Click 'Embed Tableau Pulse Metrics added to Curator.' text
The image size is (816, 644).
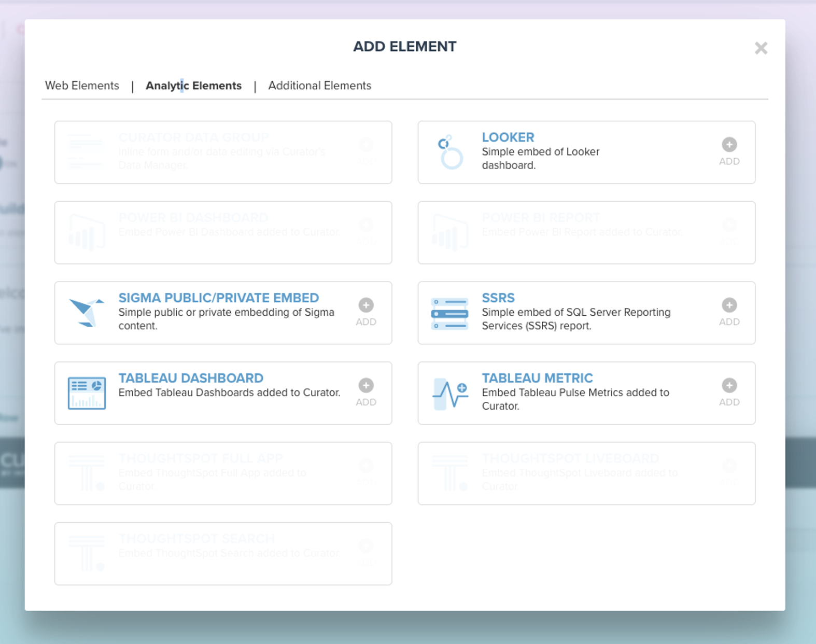(575, 399)
